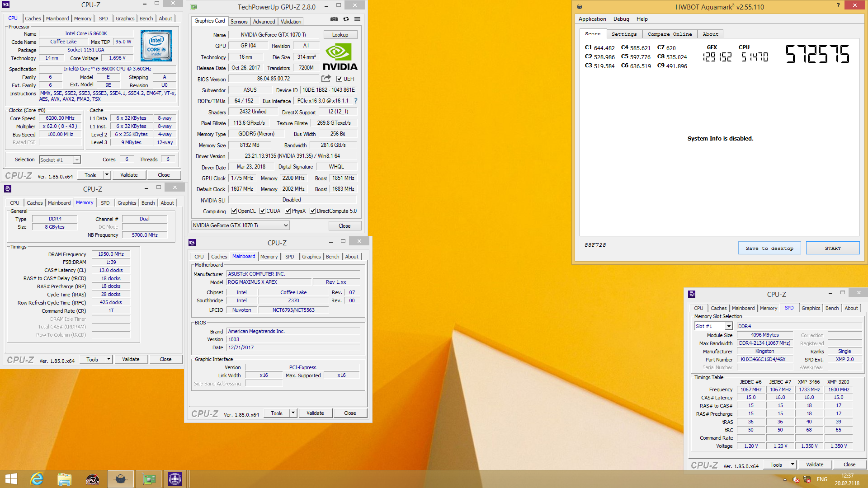868x488 pixels.
Task: Switch to Aquamark via taskbar icon
Action: (120, 479)
